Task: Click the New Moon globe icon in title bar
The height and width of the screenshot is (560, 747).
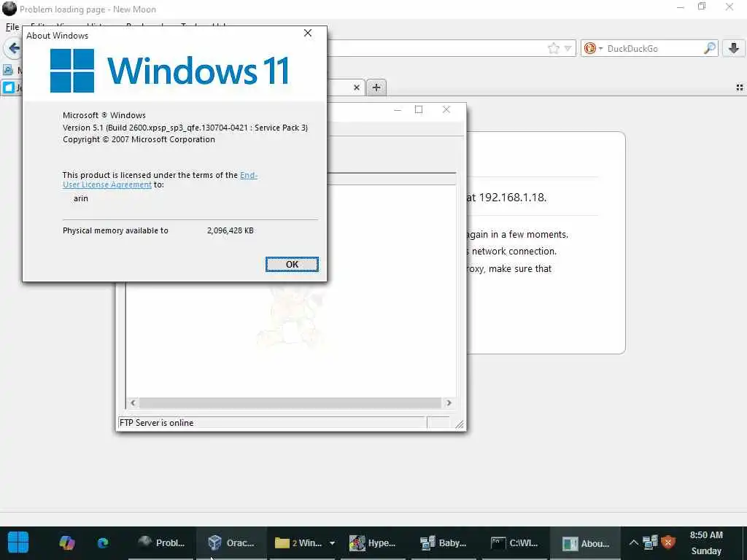Action: click(x=9, y=9)
